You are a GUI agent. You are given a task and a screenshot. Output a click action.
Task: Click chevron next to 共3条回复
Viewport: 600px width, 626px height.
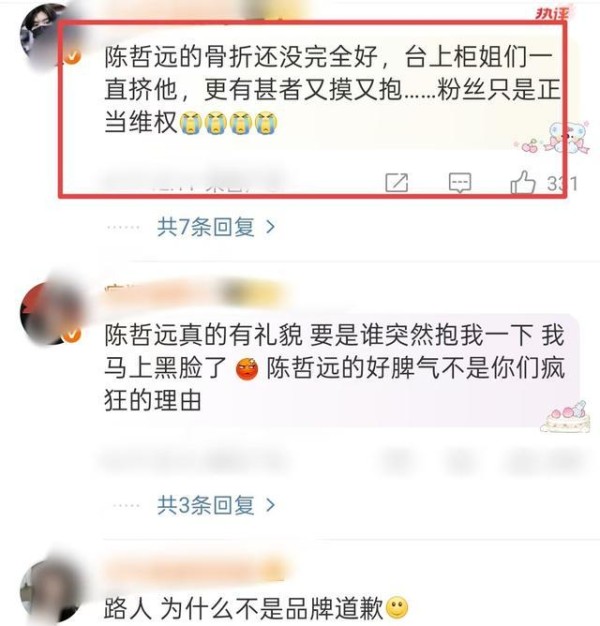pyautogui.click(x=271, y=505)
